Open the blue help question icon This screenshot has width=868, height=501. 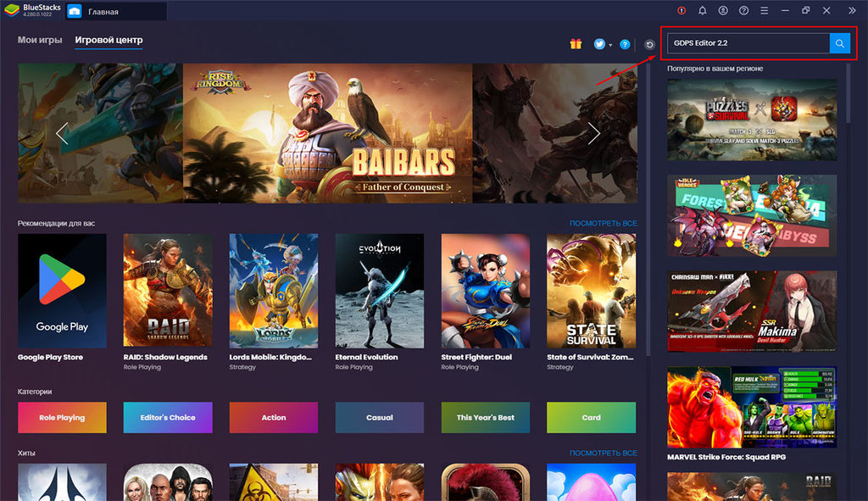[x=625, y=44]
